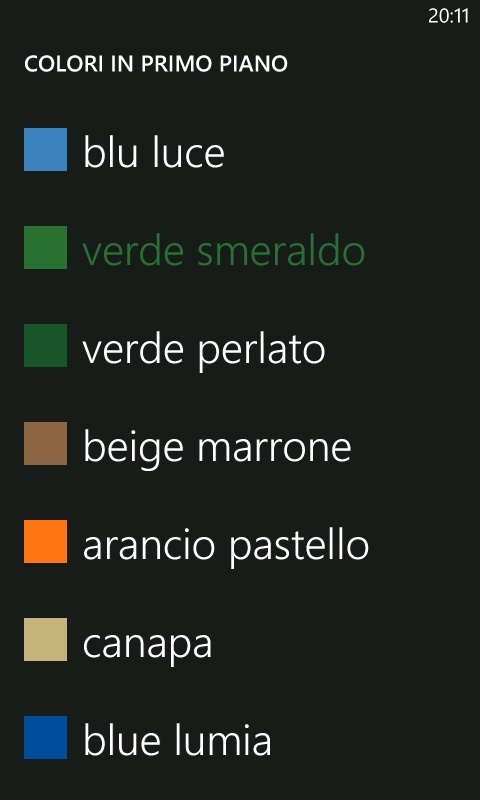Screen dimensions: 480x800
Task: Choose the canapa tan color square
Action: (x=45, y=639)
